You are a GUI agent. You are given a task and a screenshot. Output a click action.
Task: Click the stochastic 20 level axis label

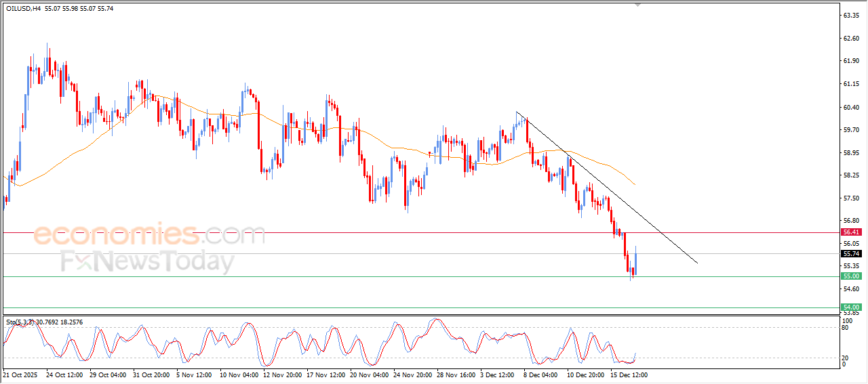pyautogui.click(x=844, y=357)
